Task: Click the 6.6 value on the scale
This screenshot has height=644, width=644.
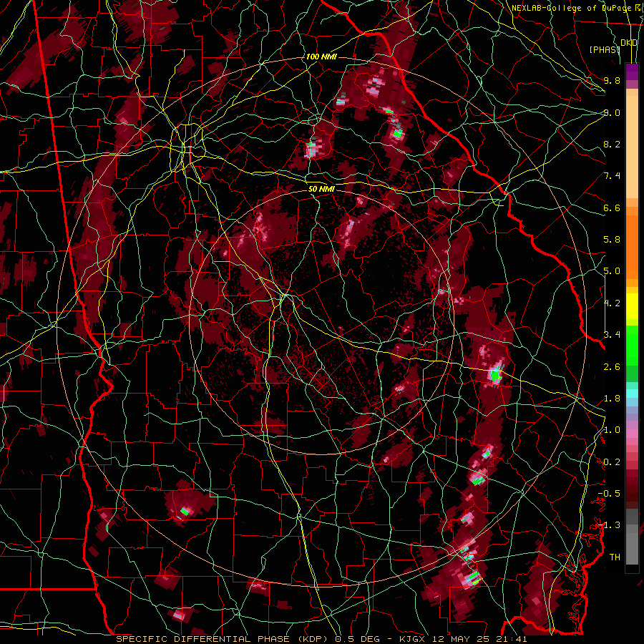Action: pos(612,208)
